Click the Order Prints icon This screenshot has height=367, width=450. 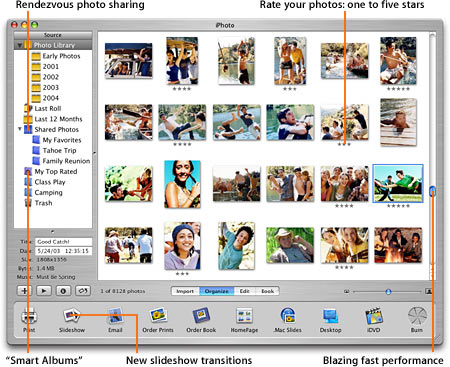coord(158,315)
